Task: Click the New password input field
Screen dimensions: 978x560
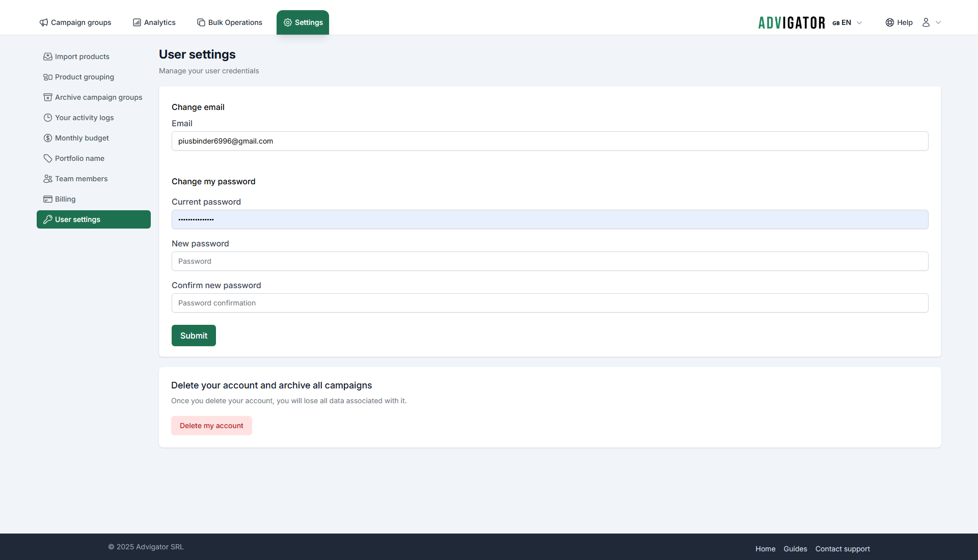Action: point(550,261)
